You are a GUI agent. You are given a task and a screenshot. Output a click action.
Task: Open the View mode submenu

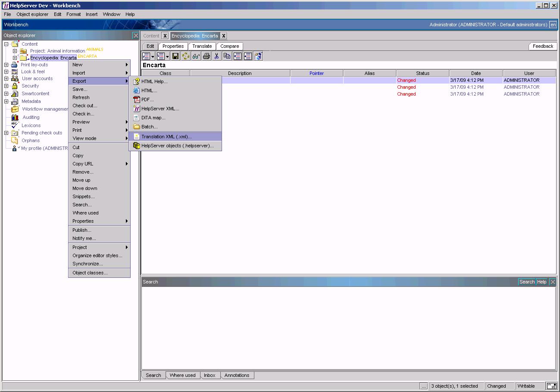click(99, 138)
